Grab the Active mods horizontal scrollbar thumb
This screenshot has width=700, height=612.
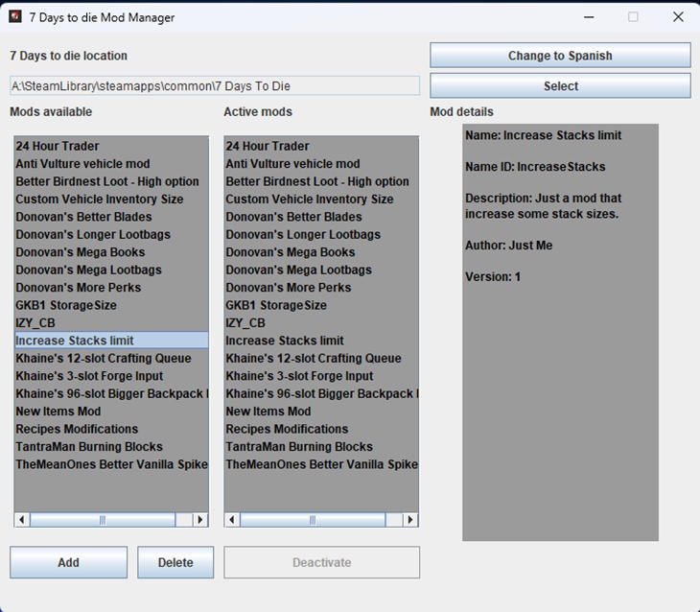(313, 520)
